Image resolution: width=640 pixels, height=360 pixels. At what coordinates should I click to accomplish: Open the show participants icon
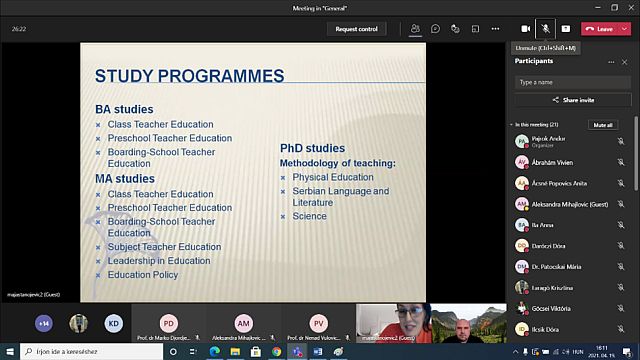point(415,29)
